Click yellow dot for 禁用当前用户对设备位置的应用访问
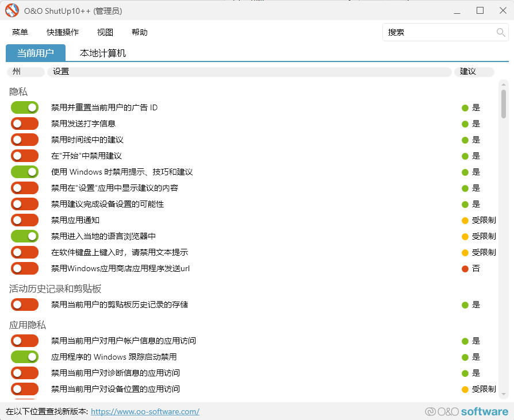This screenshot has width=514, height=420. [465, 390]
